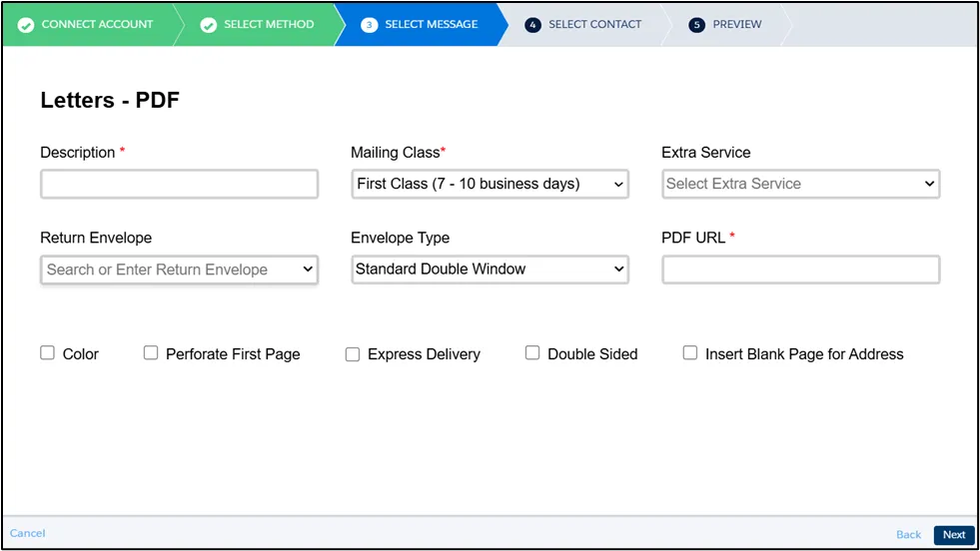Click the Connect Account checkmark icon
This screenshot has width=980, height=551.
26,25
